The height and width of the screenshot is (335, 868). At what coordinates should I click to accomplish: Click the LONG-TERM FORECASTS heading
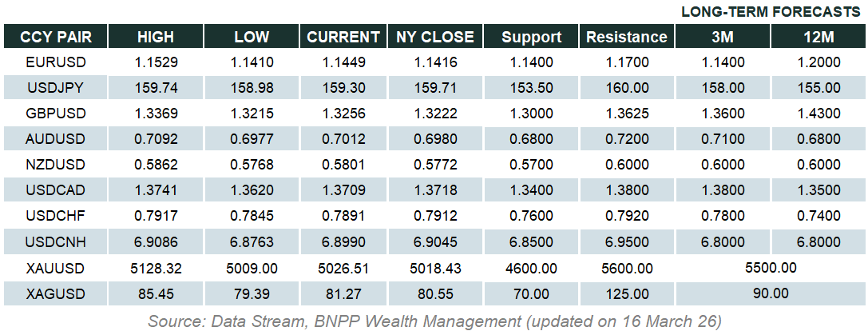pos(772,12)
